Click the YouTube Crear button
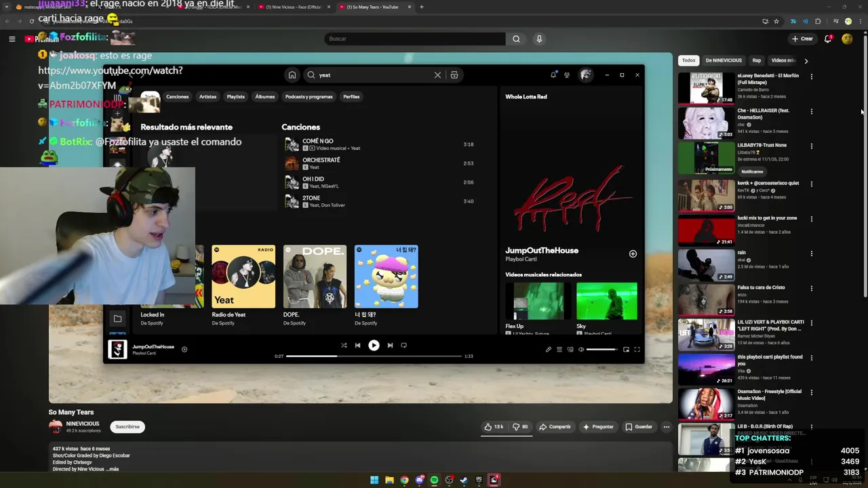 [x=803, y=39]
